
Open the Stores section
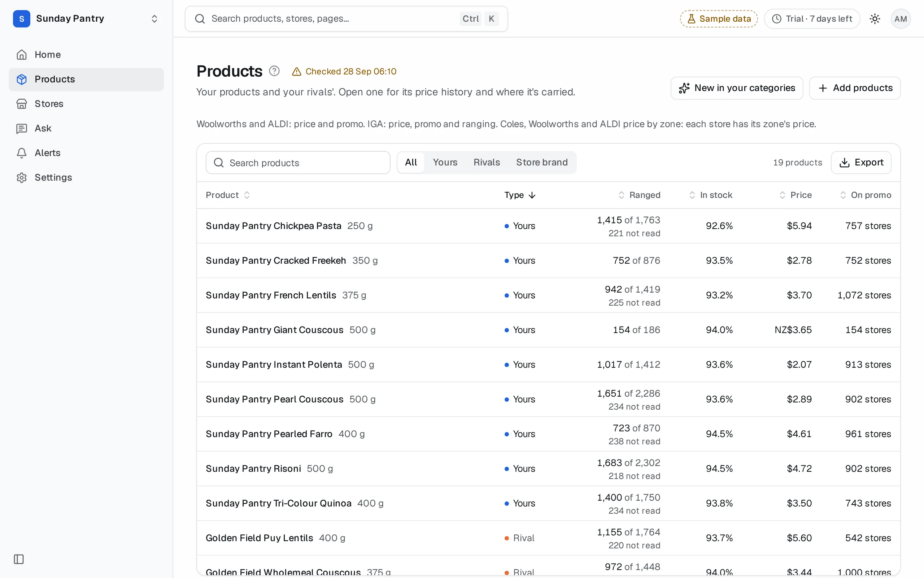click(86, 104)
